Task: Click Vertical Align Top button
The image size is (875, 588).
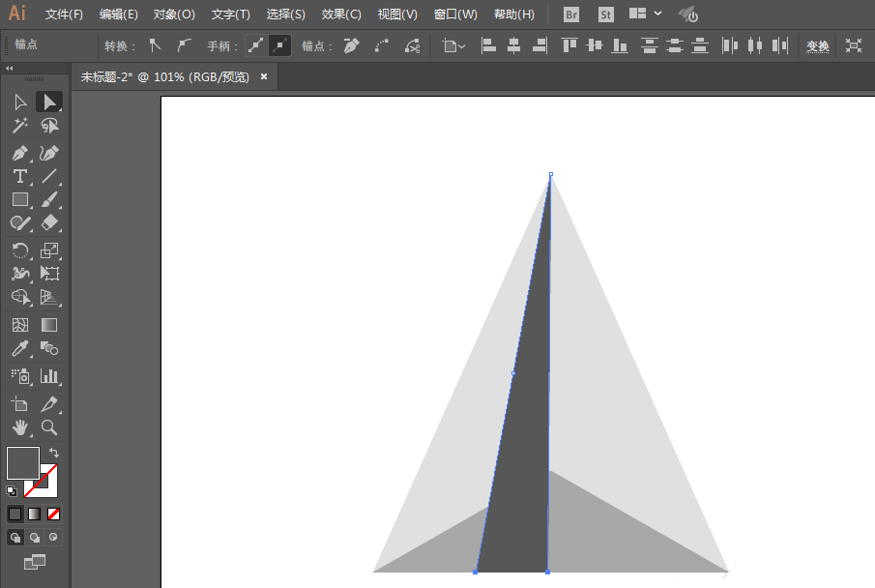Action: [x=569, y=45]
